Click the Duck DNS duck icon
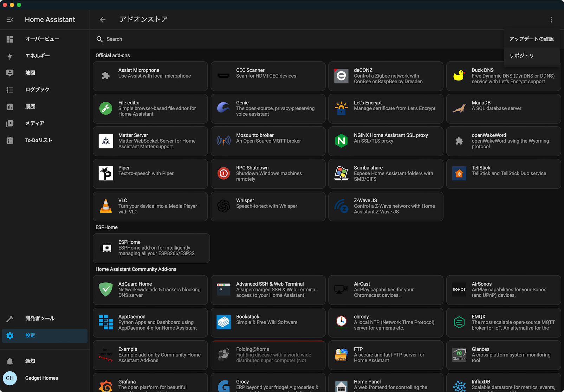 tap(459, 76)
